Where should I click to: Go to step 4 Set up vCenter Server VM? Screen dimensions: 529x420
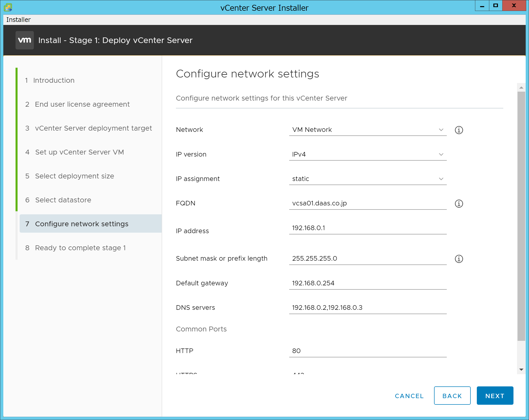click(x=74, y=152)
